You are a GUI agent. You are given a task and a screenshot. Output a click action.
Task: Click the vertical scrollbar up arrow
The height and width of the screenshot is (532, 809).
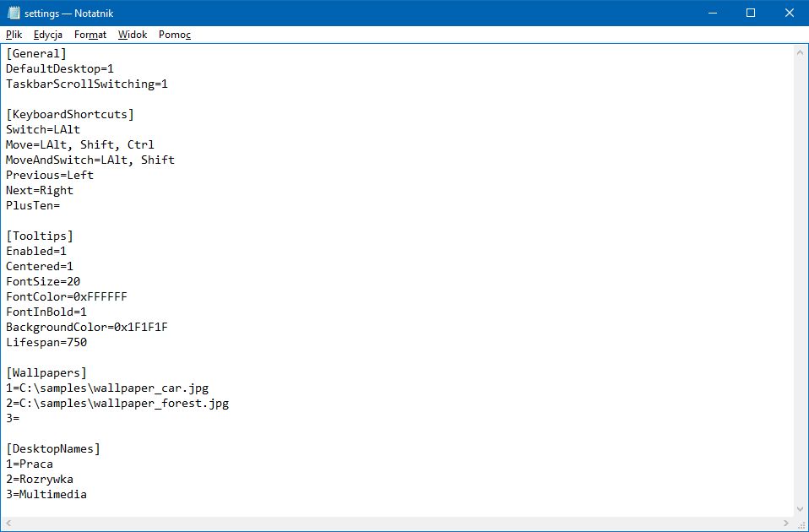click(801, 52)
